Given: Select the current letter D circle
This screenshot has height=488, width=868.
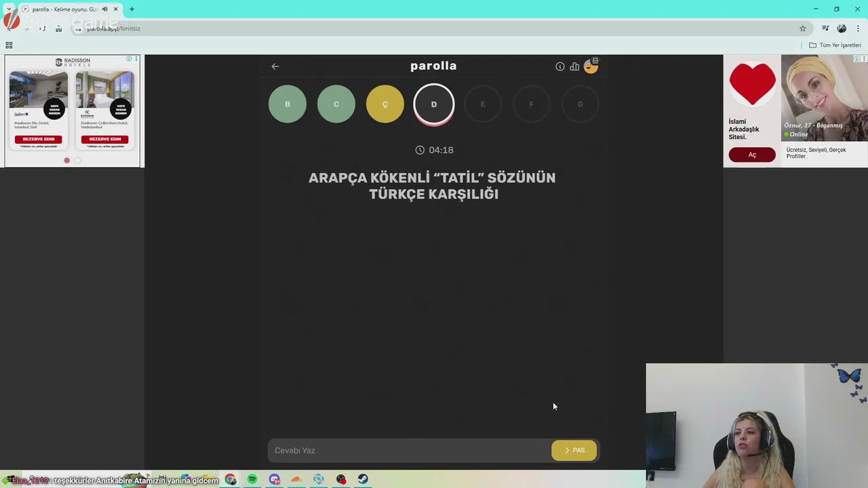Looking at the screenshot, I should (x=434, y=104).
